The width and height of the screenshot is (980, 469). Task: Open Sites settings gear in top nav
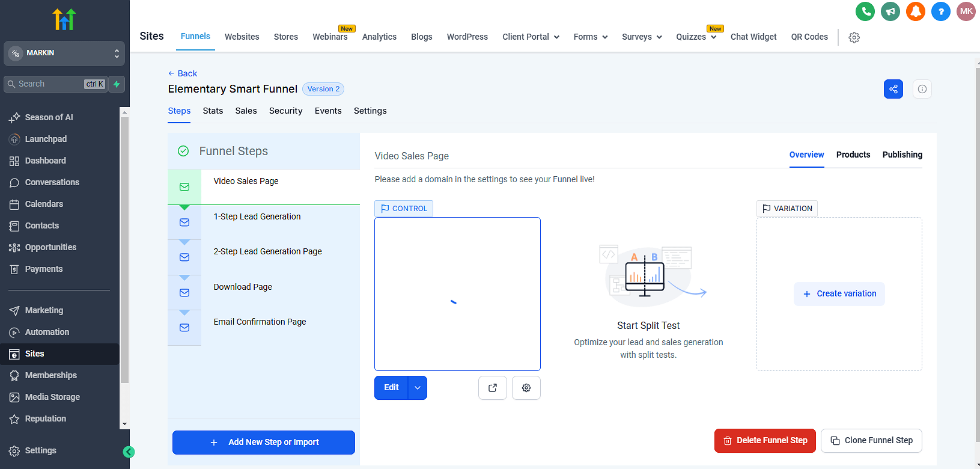(854, 37)
